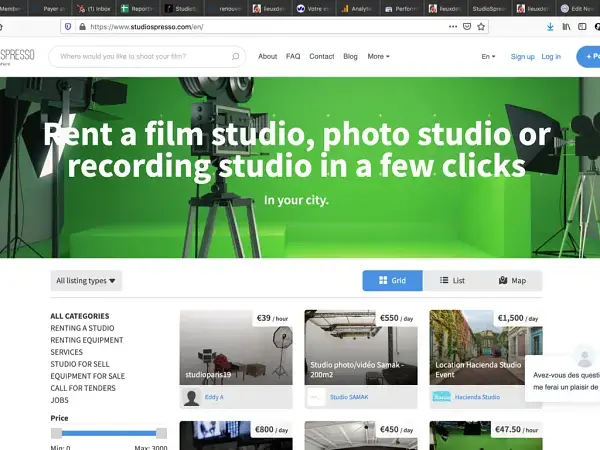This screenshot has width=600, height=450.
Task: Switch to List view
Action: [x=452, y=281]
